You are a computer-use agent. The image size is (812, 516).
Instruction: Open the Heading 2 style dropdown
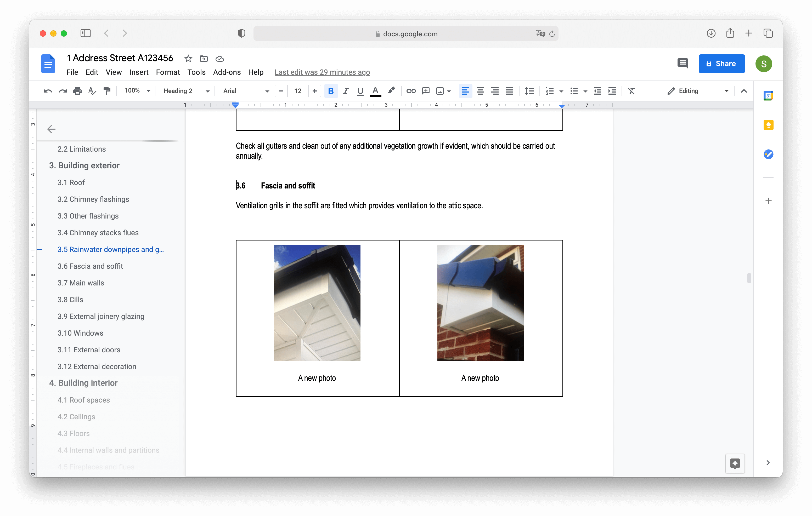[186, 91]
